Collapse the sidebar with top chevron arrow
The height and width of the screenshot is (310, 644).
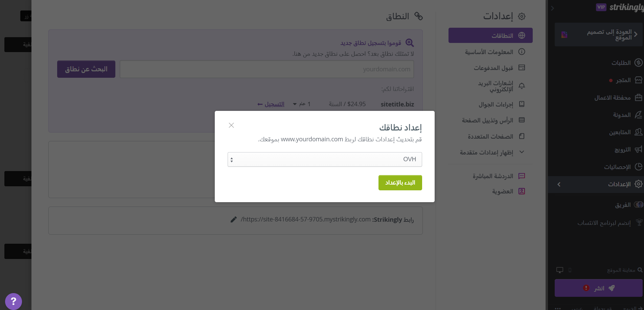(552, 8)
